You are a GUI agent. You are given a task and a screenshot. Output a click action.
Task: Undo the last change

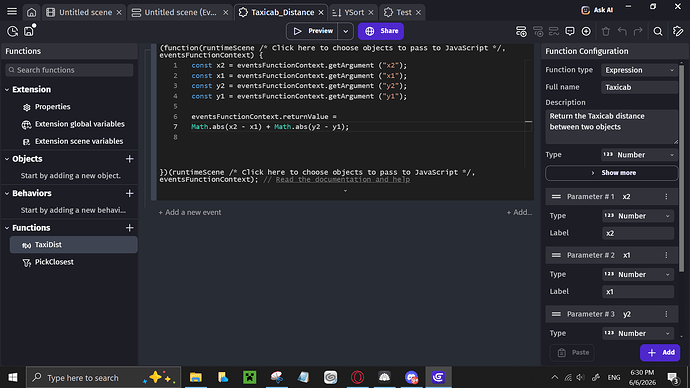[622, 31]
